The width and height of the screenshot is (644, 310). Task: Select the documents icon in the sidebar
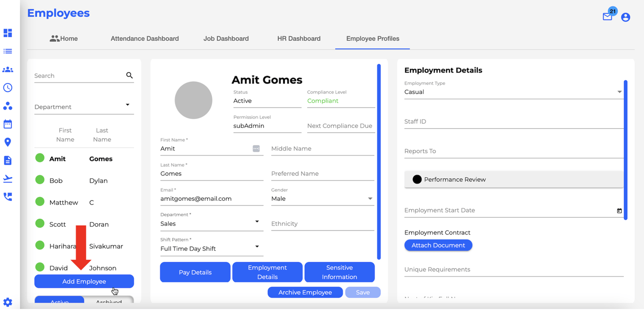7,160
